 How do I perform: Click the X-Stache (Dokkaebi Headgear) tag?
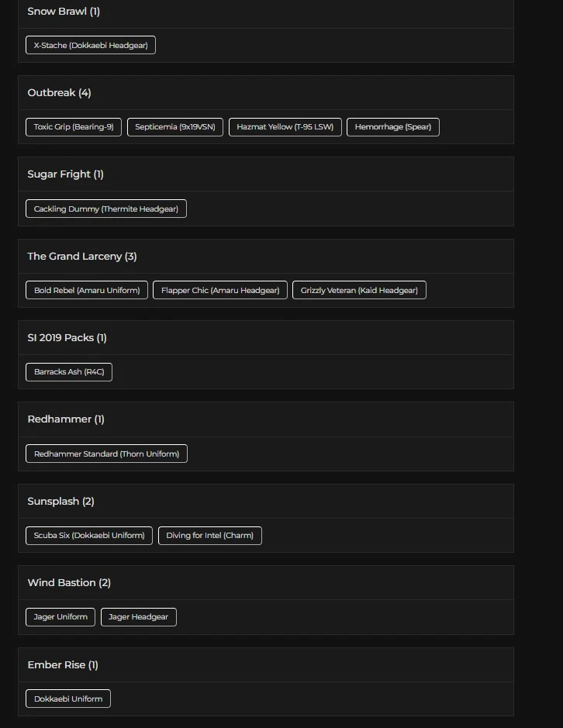coord(91,46)
